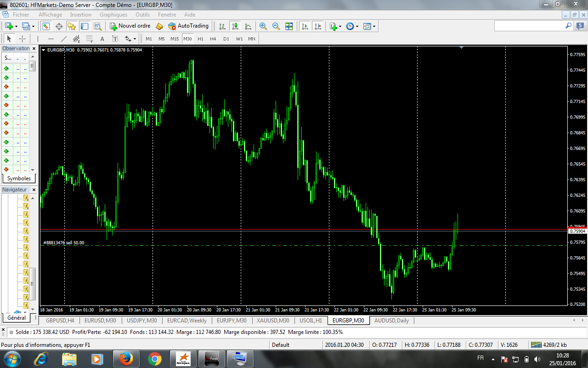Image resolution: width=588 pixels, height=368 pixels.
Task: Switch timeframe to H4
Action: [213, 39]
